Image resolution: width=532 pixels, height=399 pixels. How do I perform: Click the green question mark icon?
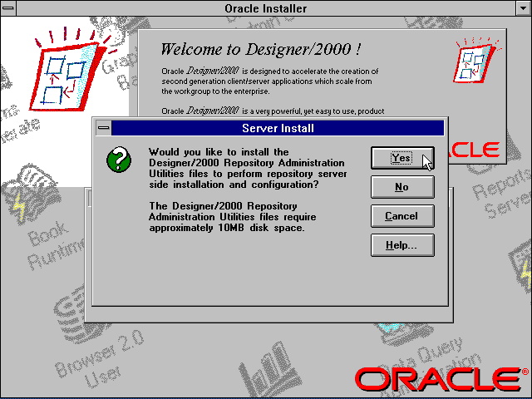coord(118,160)
